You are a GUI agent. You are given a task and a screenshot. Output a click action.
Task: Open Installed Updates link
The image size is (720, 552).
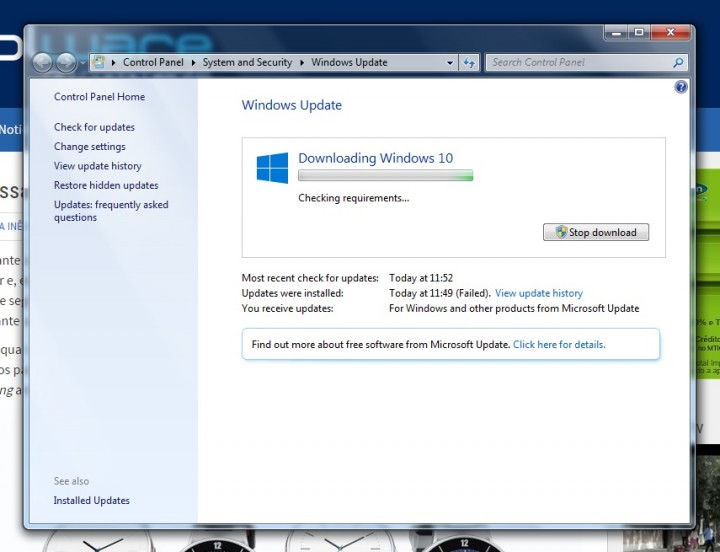(x=91, y=500)
